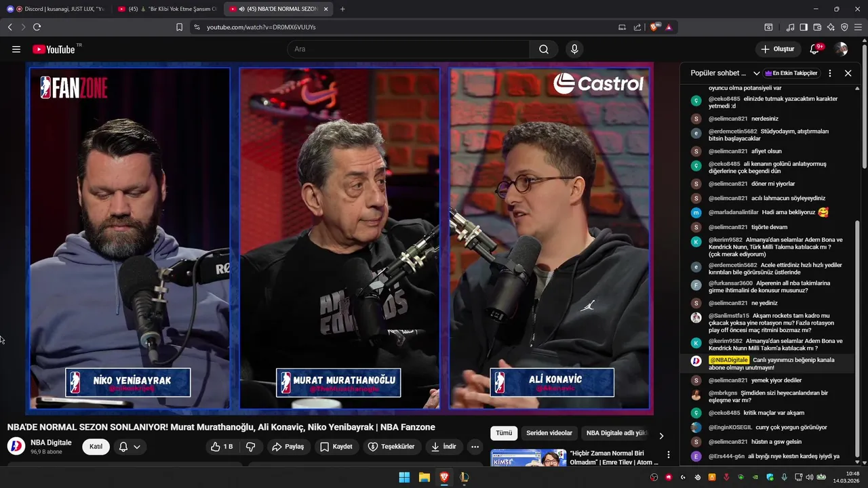The width and height of the screenshot is (868, 488).
Task: Click the live video player area
Action: click(339, 238)
